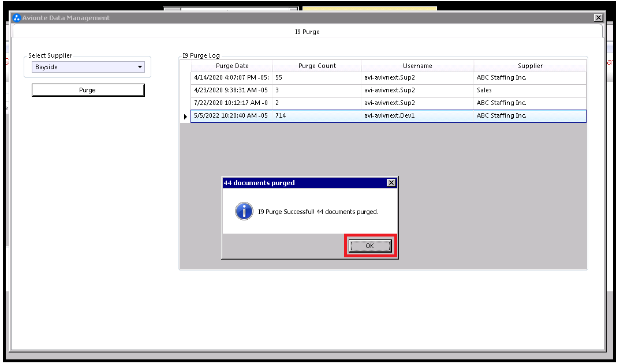Image resolution: width=620 pixels, height=364 pixels.
Task: Click the username cell in the 7/22/2020 row
Action: (417, 103)
